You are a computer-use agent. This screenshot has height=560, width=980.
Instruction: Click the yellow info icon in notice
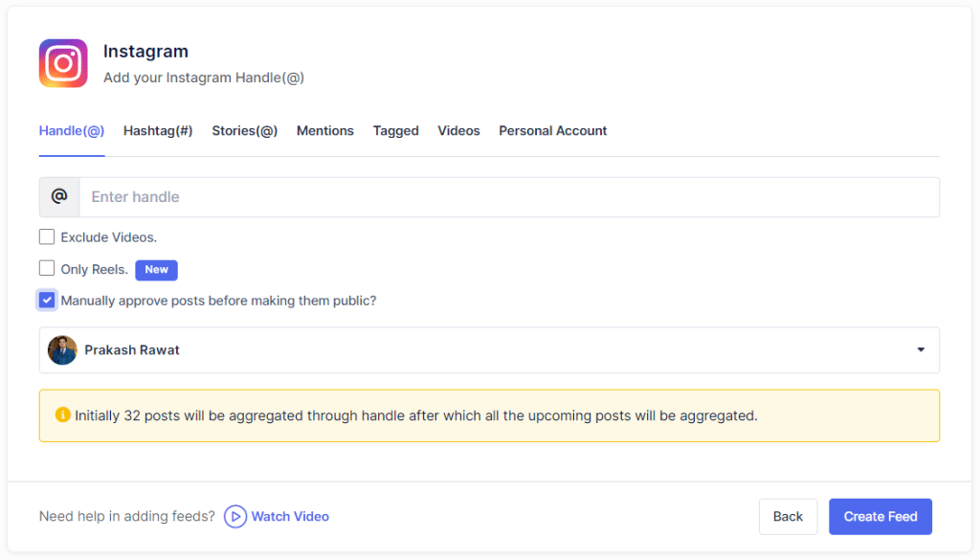click(x=63, y=415)
